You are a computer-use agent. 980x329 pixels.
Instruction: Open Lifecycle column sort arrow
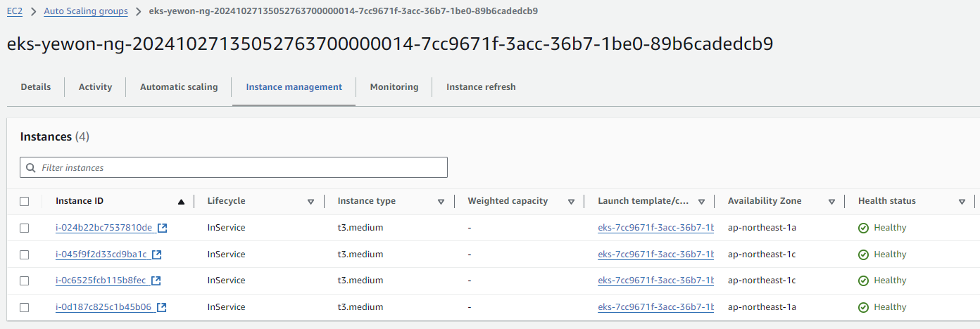click(310, 202)
